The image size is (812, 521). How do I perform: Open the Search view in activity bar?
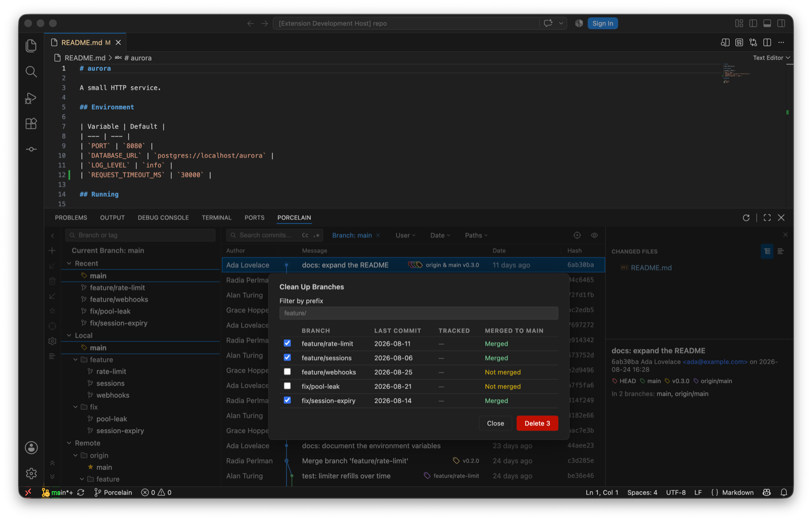(31, 72)
